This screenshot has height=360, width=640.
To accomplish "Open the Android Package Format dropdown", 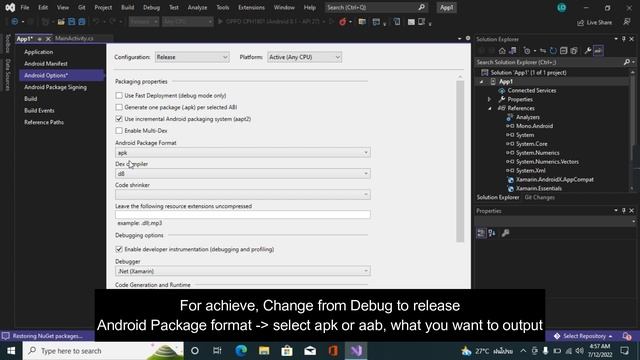I will click(x=242, y=153).
